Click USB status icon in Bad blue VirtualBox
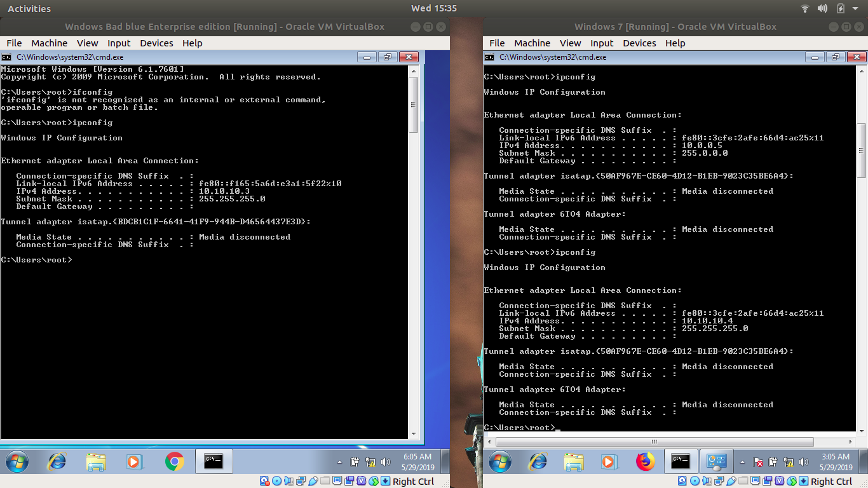 click(313, 481)
